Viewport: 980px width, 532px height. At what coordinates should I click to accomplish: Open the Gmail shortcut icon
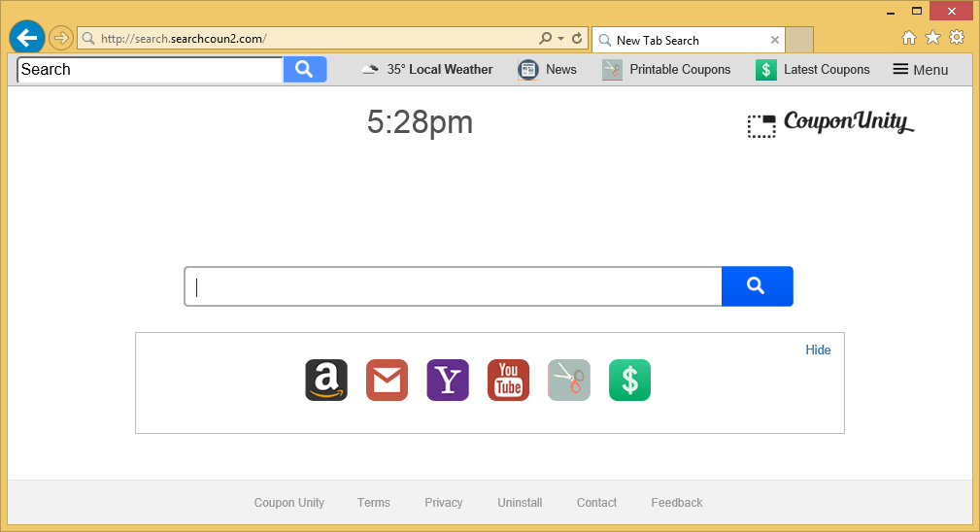coord(387,380)
